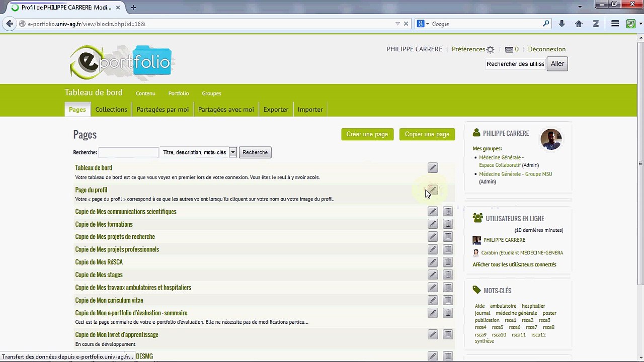Open Préférences settings
This screenshot has width=644, height=362.
pyautogui.click(x=473, y=49)
